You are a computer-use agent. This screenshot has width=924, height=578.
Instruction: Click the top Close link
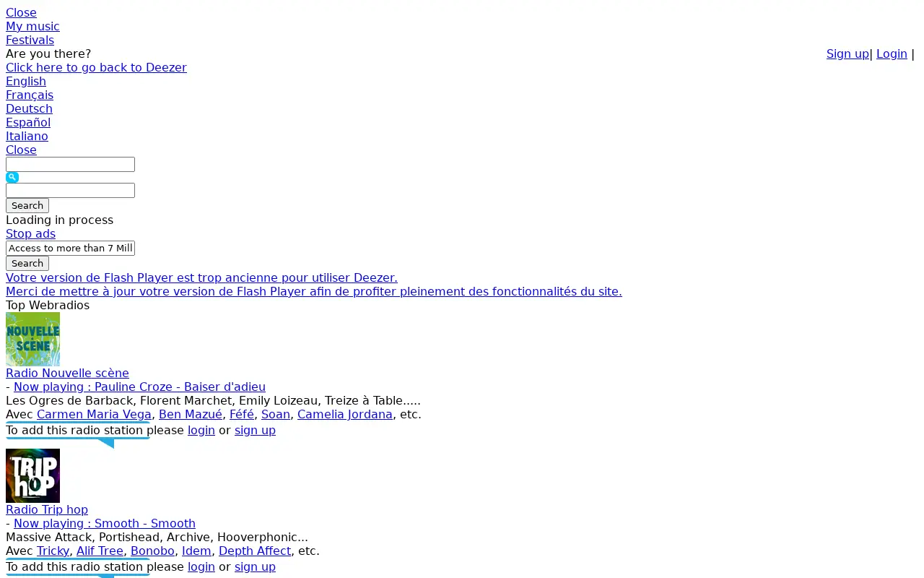(x=21, y=12)
